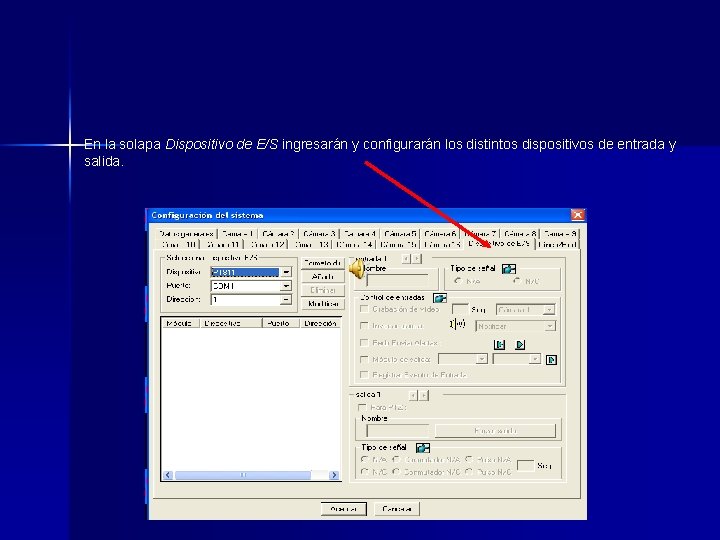Screen dimensions: 720x540
Task: Click hand icon next to Control de entradas
Action: pos(440,298)
